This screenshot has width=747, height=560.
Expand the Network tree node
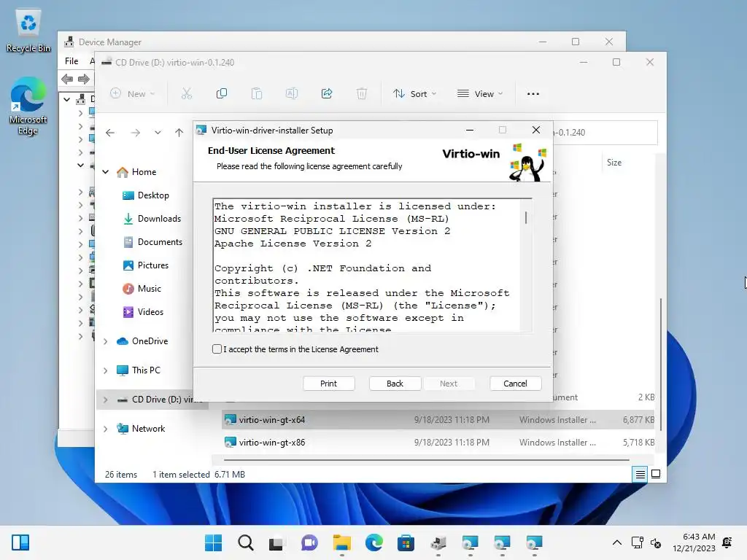(106, 429)
